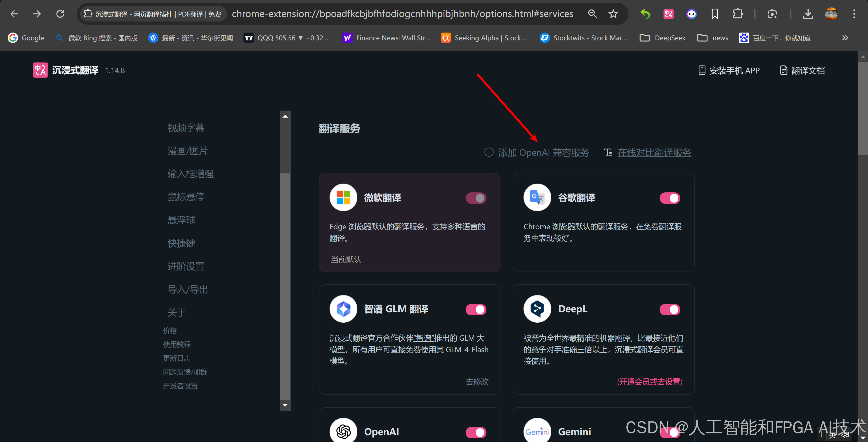Toggle off the 微软翻译 service
This screenshot has height=442, width=868.
tap(476, 198)
